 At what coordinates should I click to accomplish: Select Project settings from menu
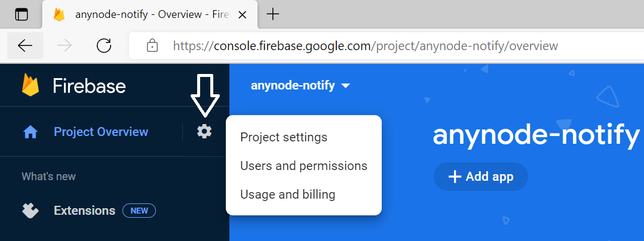click(x=284, y=137)
